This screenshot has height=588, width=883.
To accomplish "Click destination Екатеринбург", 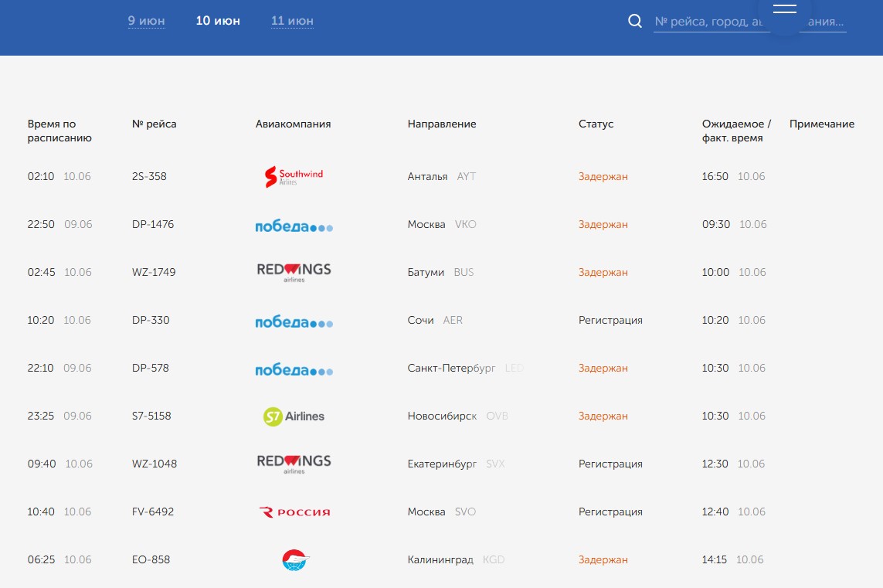I will click(442, 464).
